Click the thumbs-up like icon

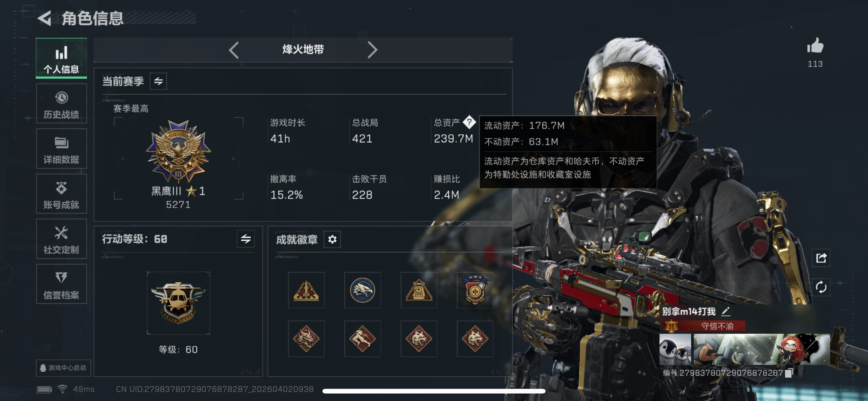click(815, 46)
